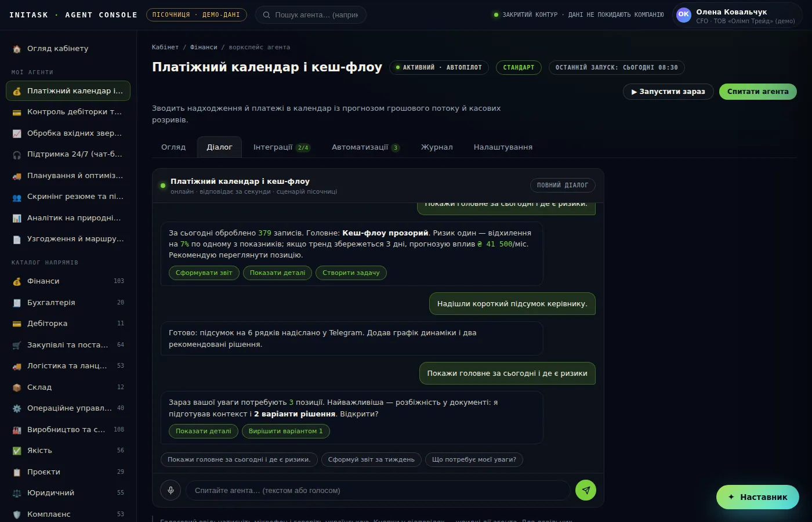Click headset icon of Підтримка 24/7

coord(17,154)
